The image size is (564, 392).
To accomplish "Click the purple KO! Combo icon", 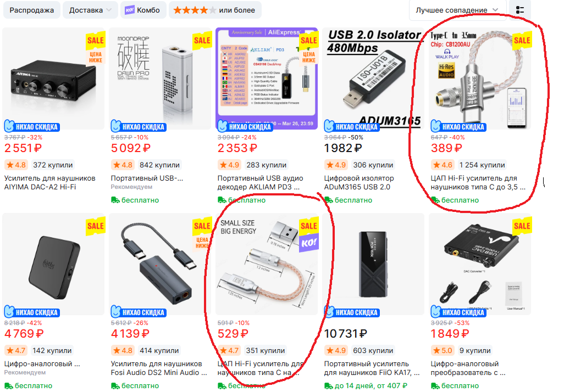I will (x=130, y=10).
